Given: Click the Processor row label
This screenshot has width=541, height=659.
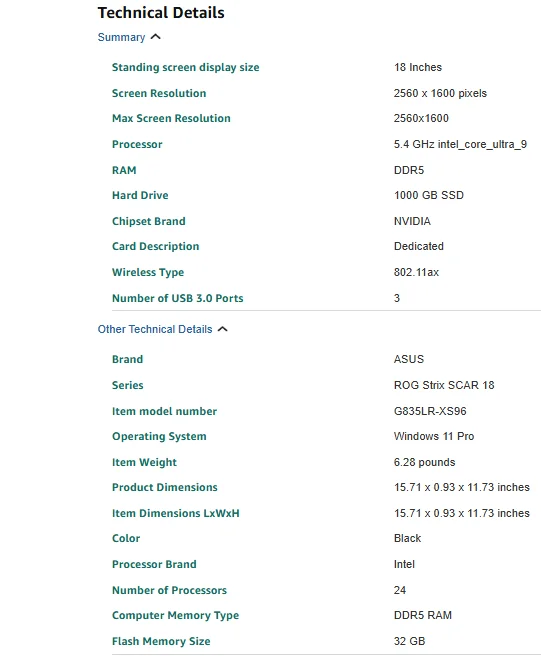Looking at the screenshot, I should pyautogui.click(x=137, y=145).
